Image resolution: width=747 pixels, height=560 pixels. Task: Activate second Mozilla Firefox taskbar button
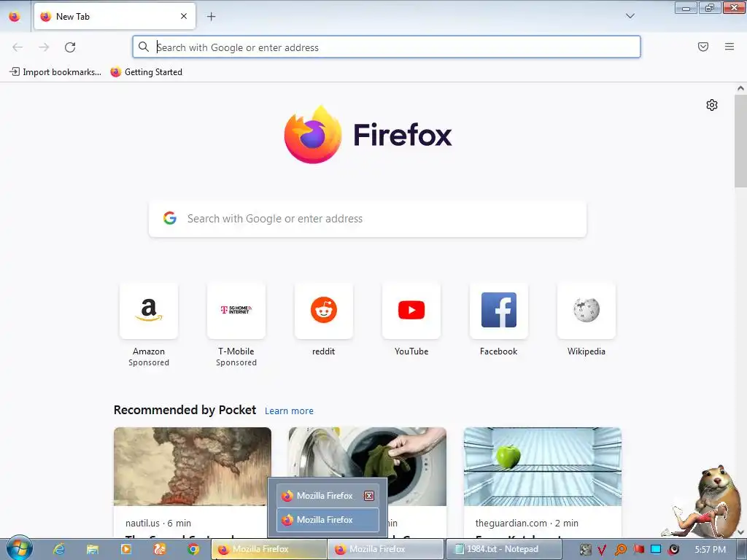[x=385, y=549]
